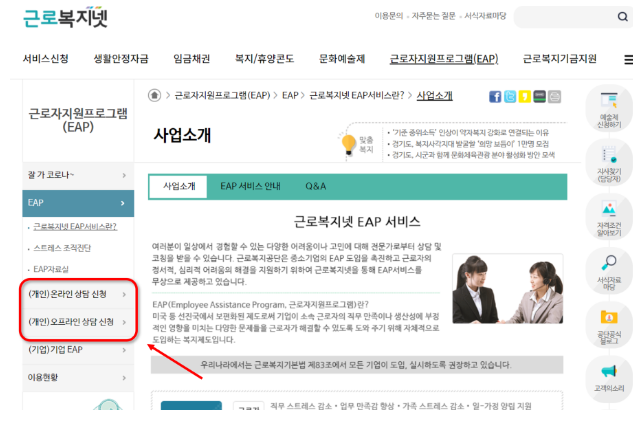Open the hamburger full menu icon
633x423 pixels.
[628, 59]
